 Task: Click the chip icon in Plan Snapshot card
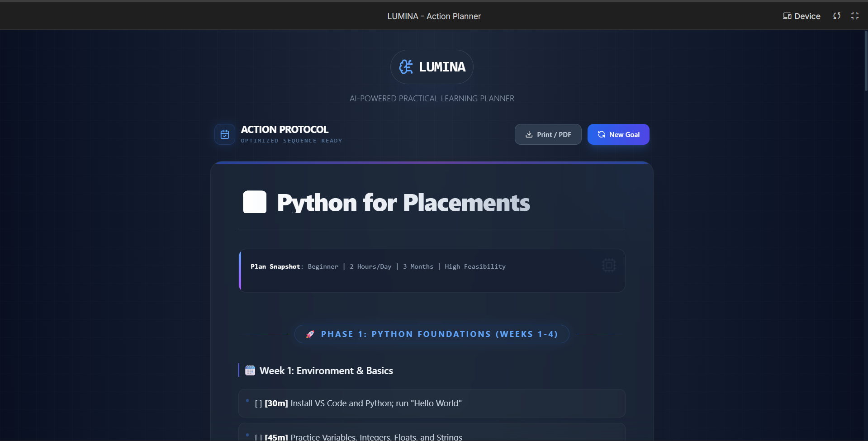point(609,266)
